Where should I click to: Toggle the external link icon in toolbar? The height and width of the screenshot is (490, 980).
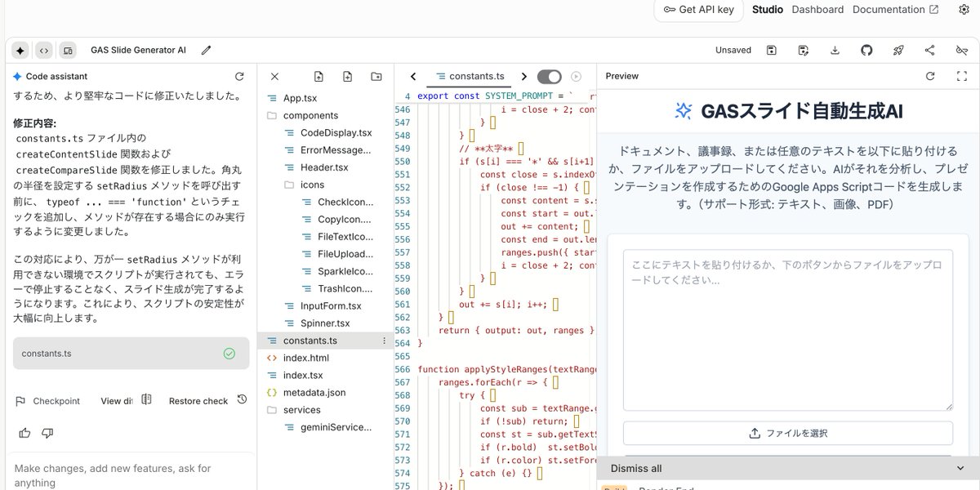tap(961, 50)
